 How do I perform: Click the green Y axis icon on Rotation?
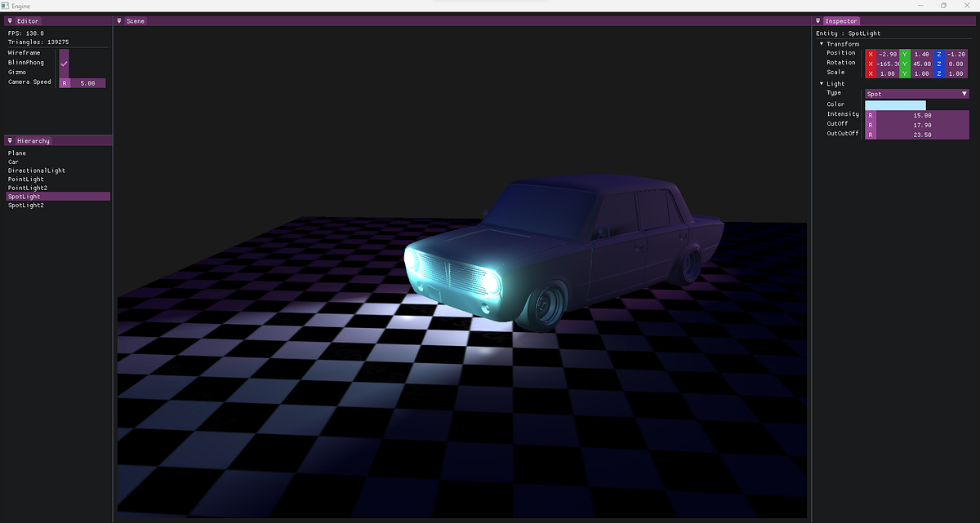point(904,62)
